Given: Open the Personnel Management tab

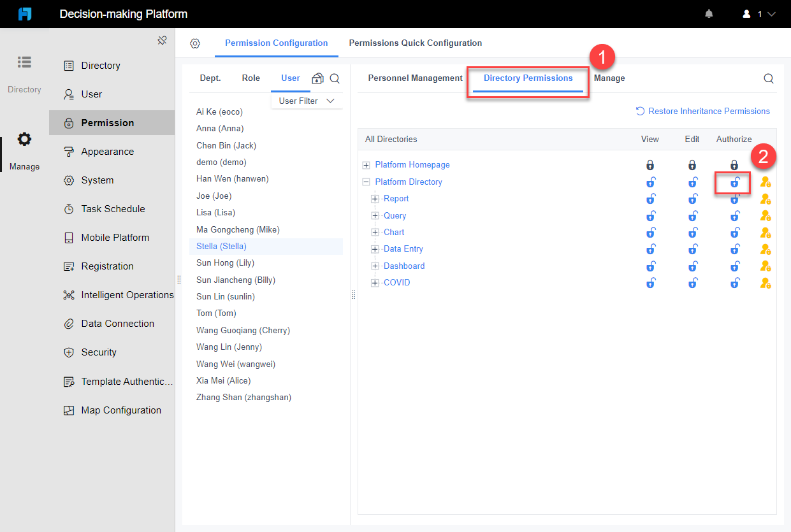Looking at the screenshot, I should click(414, 78).
